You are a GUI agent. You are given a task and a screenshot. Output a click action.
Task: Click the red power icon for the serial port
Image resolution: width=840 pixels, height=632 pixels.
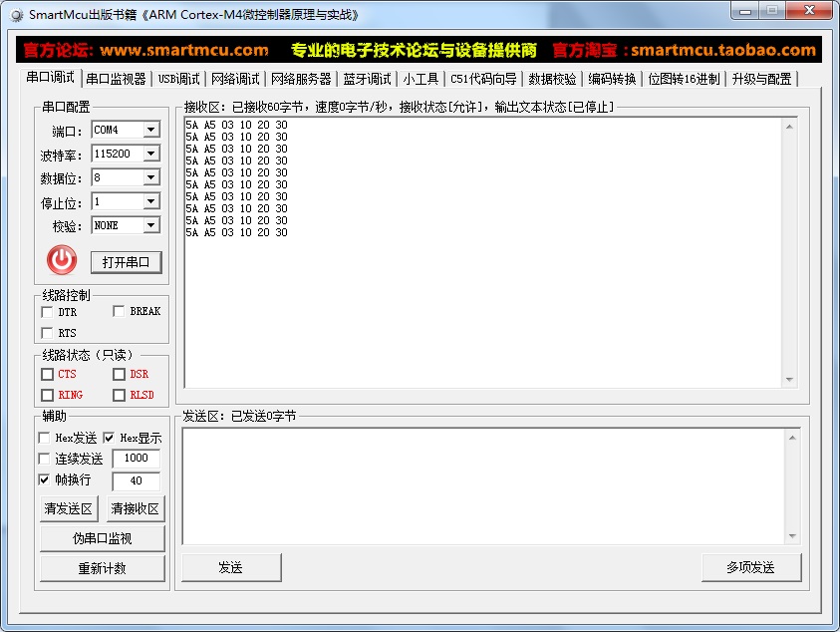pyautogui.click(x=62, y=260)
